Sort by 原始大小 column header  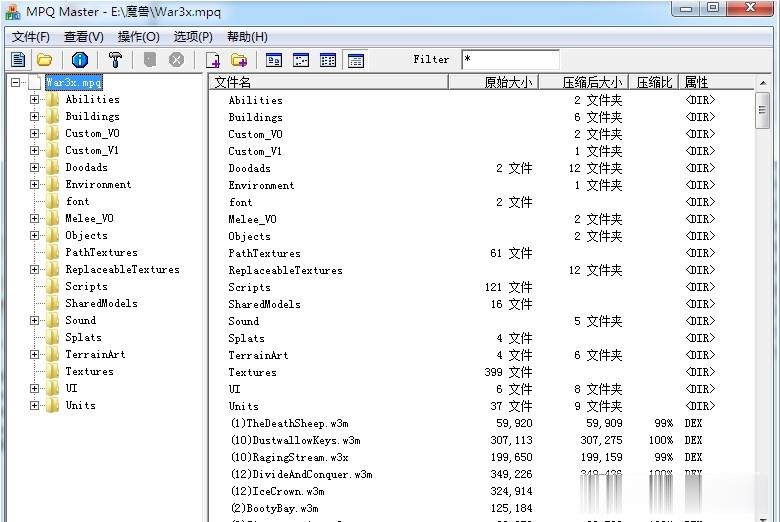pos(493,82)
